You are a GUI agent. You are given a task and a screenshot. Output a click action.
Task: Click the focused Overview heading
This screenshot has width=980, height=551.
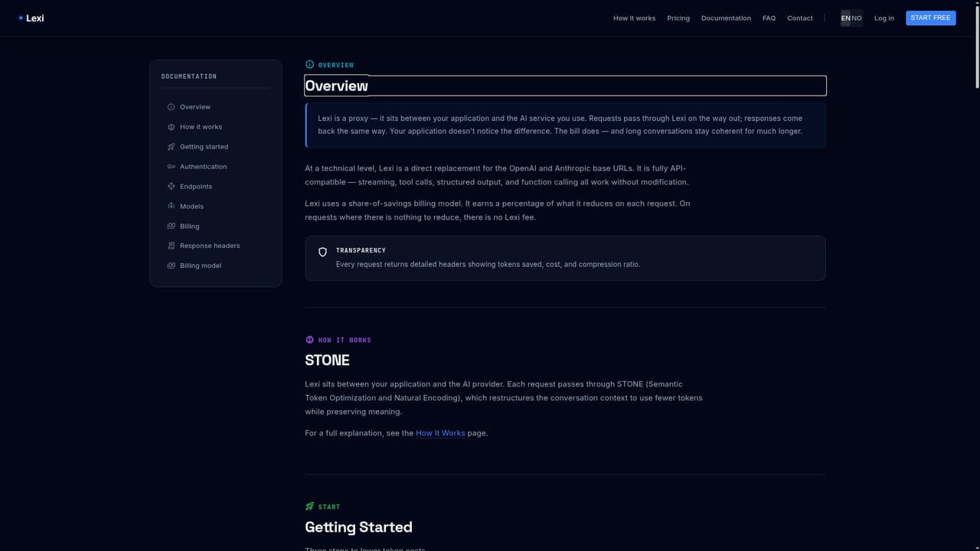pyautogui.click(x=565, y=86)
